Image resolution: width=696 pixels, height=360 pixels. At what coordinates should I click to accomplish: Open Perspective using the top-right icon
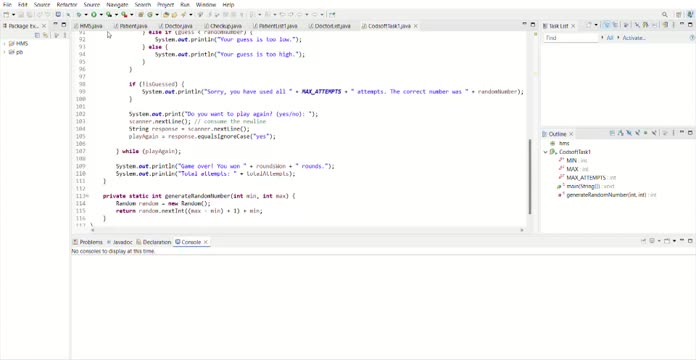click(678, 15)
